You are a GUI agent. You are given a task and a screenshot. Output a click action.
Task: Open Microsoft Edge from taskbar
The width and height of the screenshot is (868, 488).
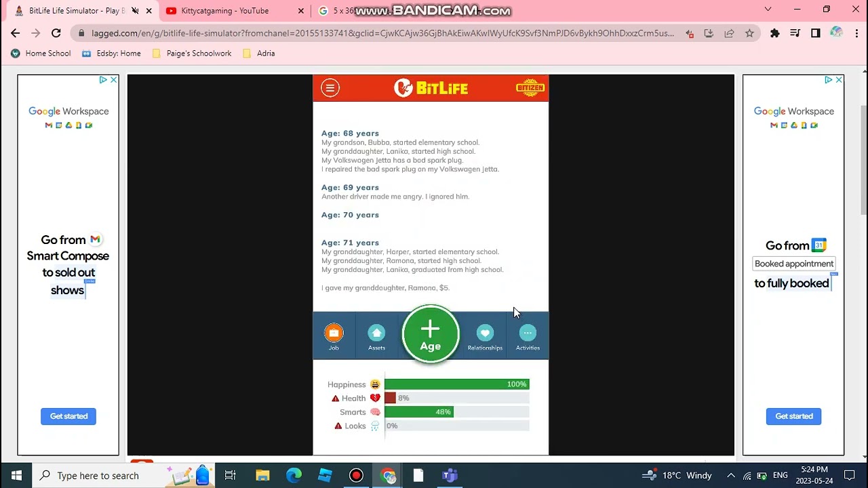coord(294,475)
